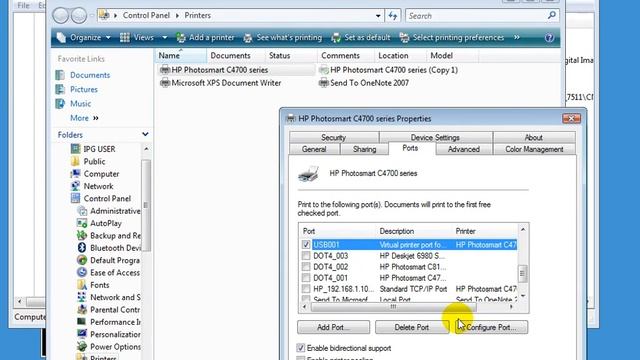Toggle the USB001 port checkbox
The height and width of the screenshot is (360, 640).
coord(306,244)
